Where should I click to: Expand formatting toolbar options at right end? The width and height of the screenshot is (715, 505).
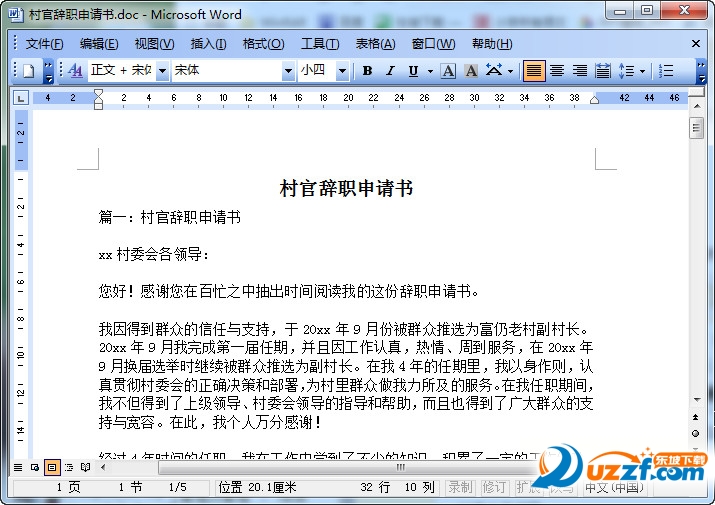[x=701, y=71]
